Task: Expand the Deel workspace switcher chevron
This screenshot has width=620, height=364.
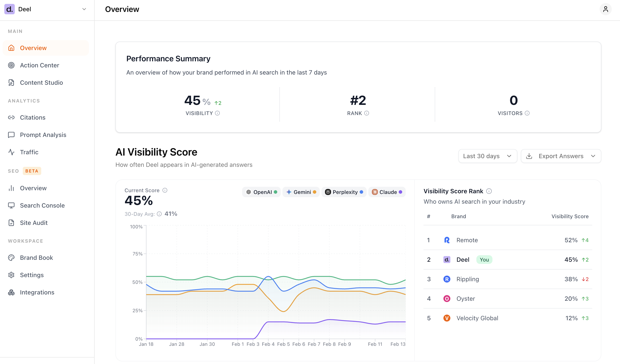Action: pyautogui.click(x=84, y=9)
